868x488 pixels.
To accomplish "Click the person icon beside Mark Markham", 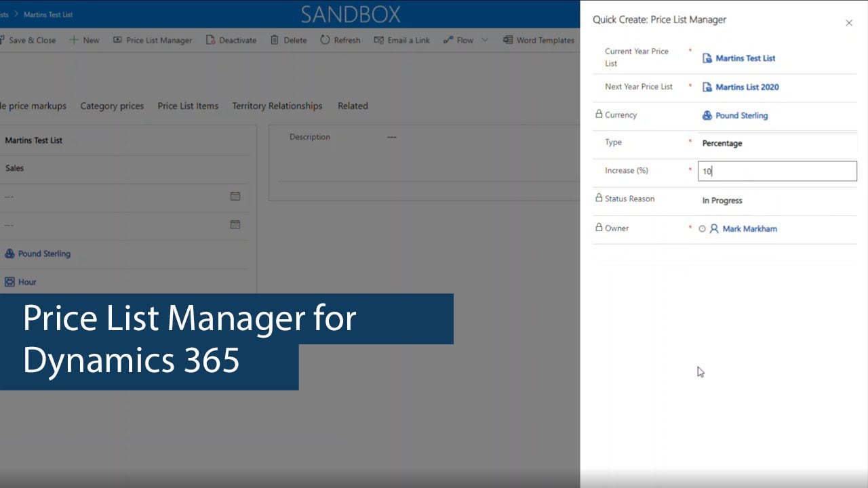I will [x=714, y=229].
